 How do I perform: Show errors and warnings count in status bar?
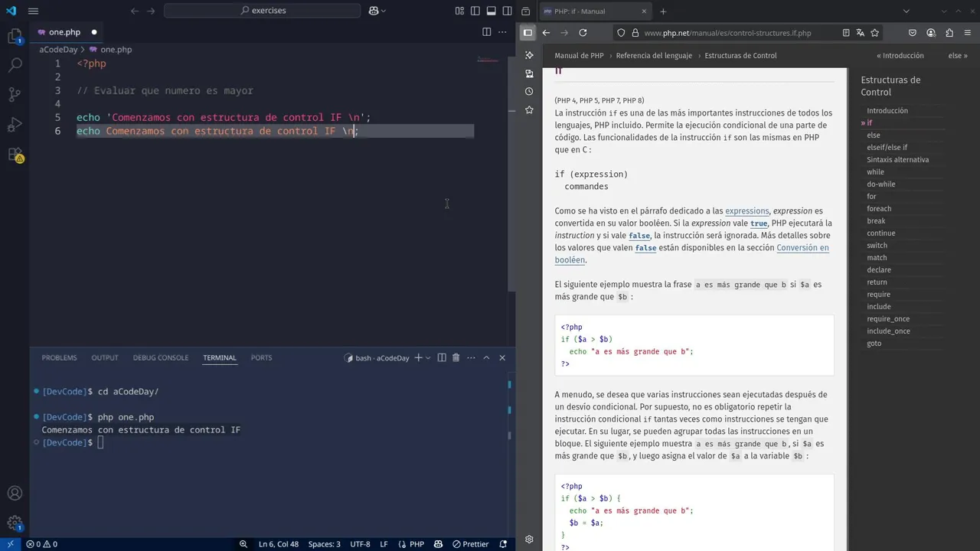41,544
